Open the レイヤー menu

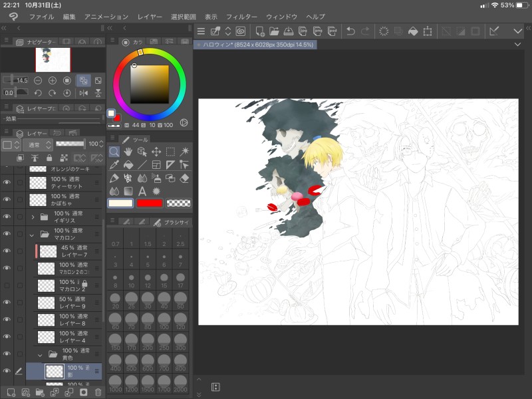[x=149, y=16]
